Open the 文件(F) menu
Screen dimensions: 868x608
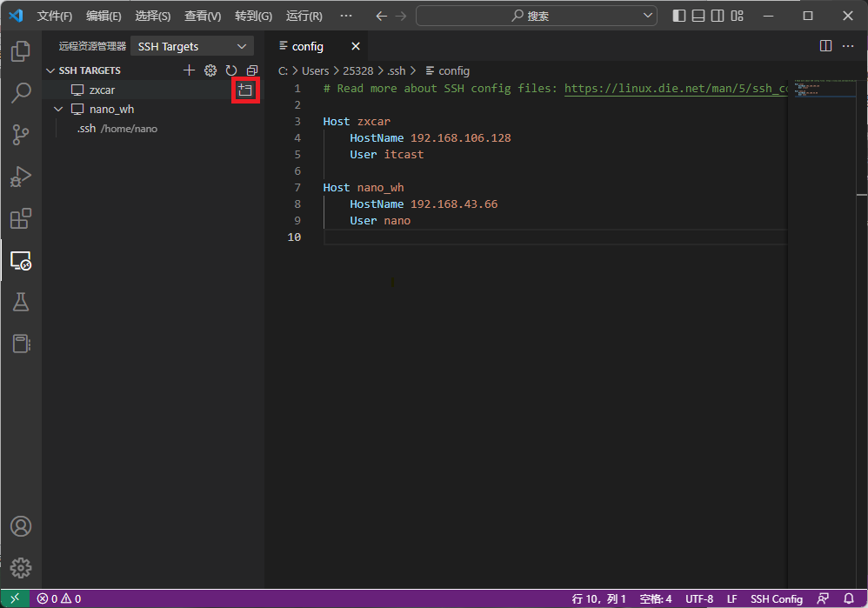[55, 16]
